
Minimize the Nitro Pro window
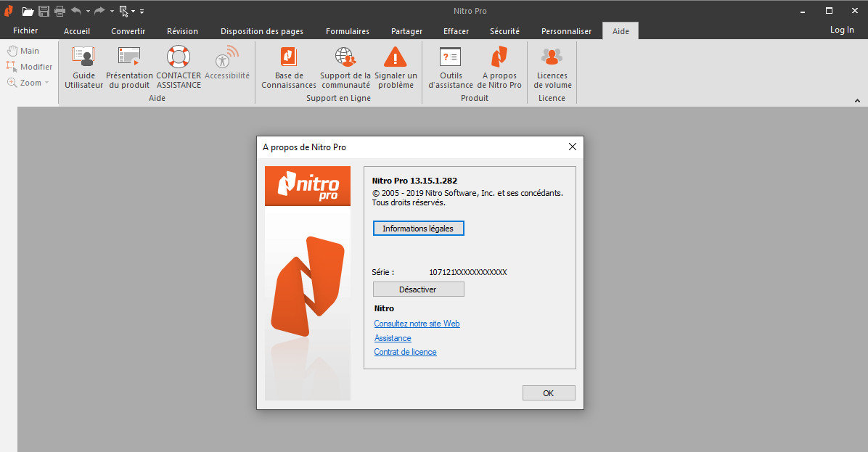(803, 11)
